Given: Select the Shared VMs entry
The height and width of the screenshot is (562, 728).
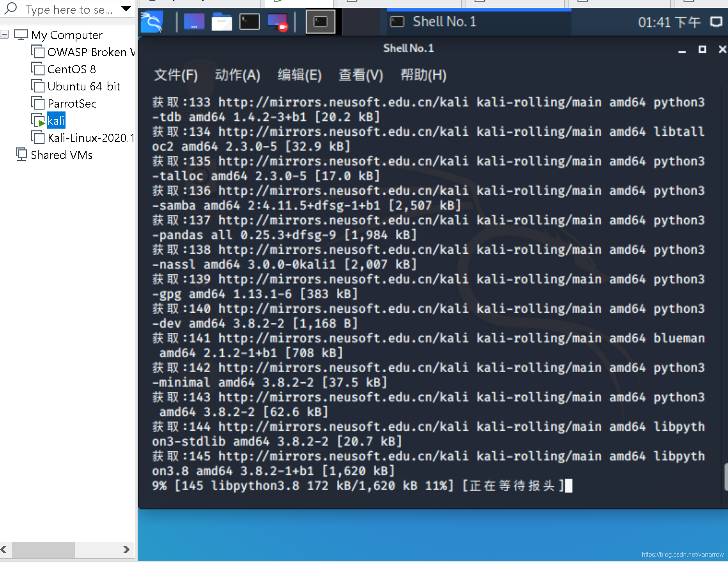Looking at the screenshot, I should coord(61,155).
